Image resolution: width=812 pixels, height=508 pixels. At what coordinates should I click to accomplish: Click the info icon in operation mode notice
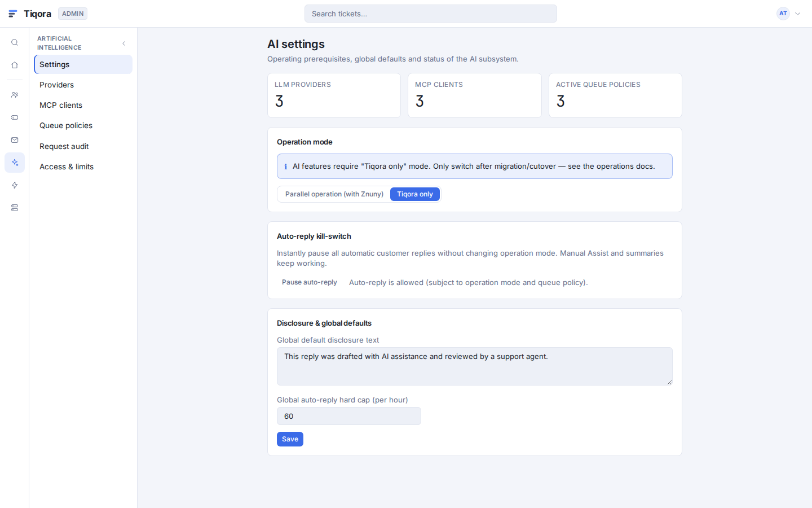(x=285, y=167)
